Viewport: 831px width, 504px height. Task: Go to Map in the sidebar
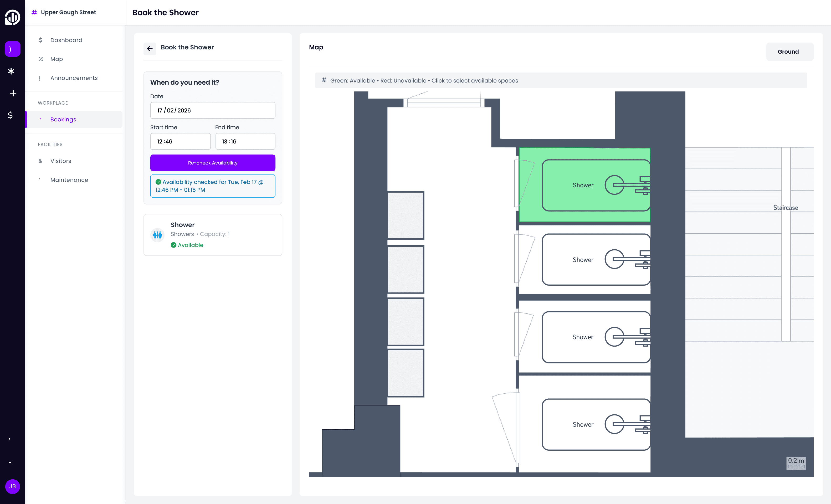[57, 59]
